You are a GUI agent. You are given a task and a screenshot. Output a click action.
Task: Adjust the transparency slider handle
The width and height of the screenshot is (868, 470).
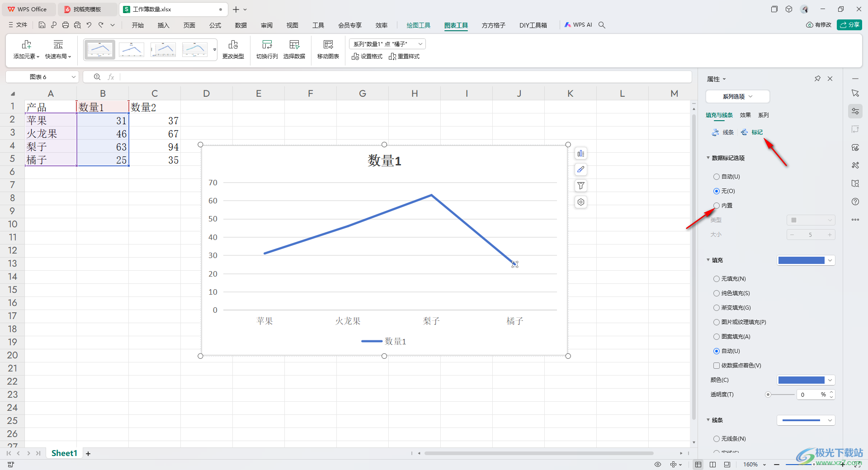768,395
